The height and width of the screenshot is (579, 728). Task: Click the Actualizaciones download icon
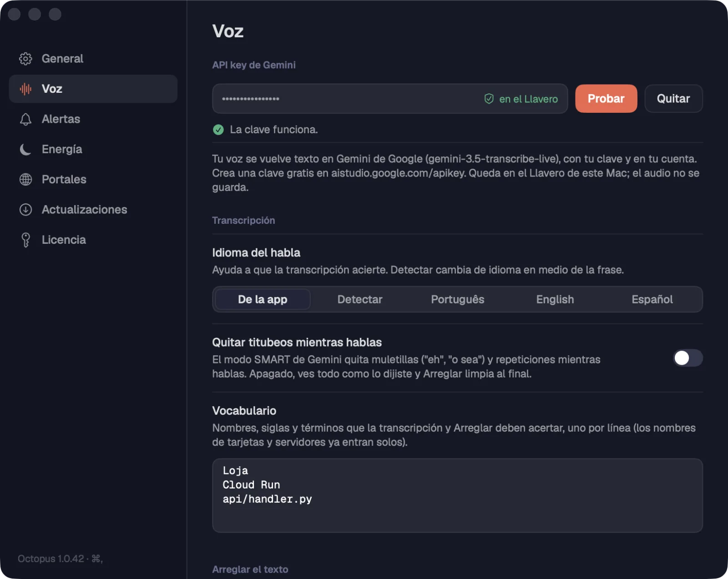point(25,210)
